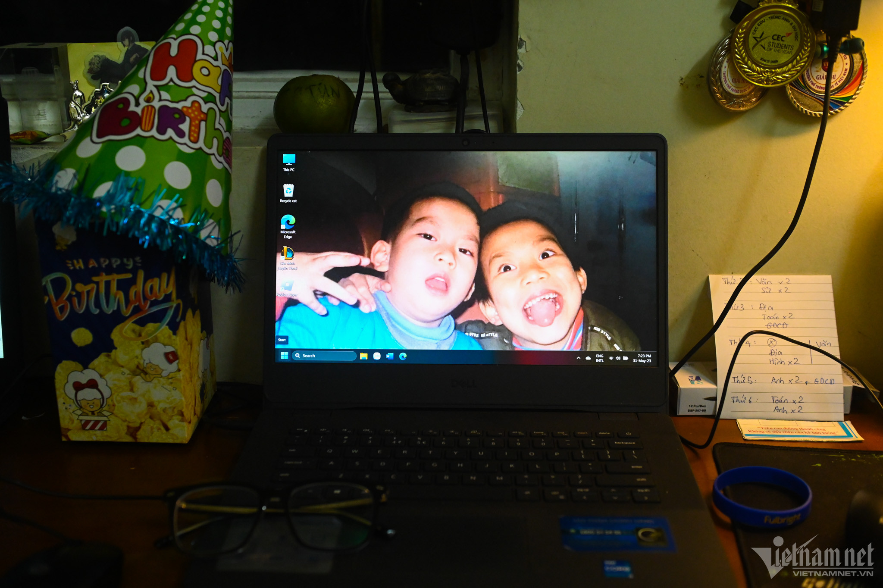Click the date 31-May-23 on taskbar
The width and height of the screenshot is (883, 588).
tap(642, 361)
